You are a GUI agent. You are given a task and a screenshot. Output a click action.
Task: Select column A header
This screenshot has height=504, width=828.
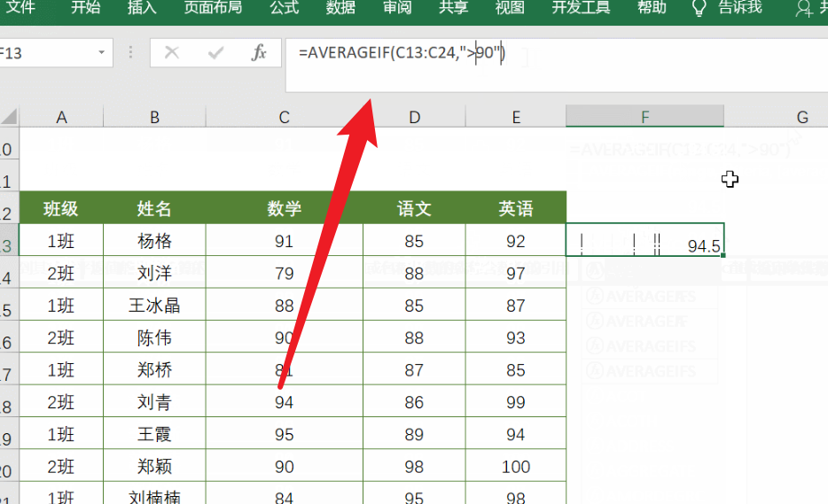pos(61,117)
